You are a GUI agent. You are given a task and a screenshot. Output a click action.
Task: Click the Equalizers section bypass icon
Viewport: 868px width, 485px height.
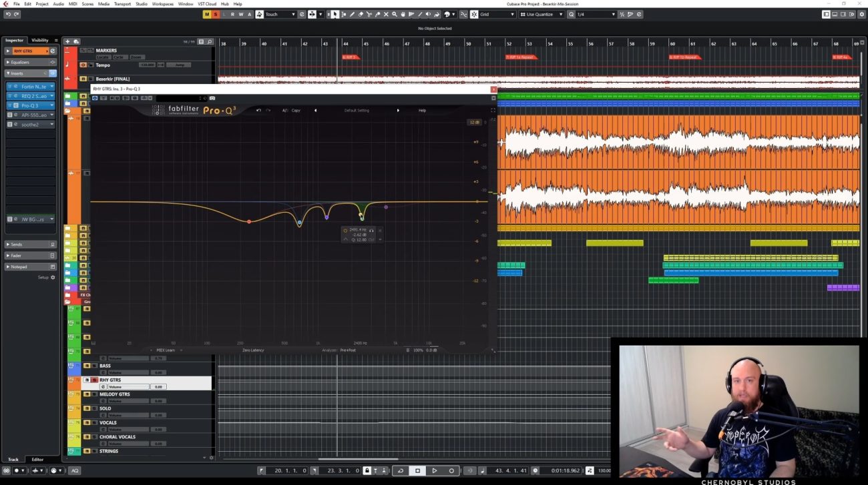coord(53,62)
